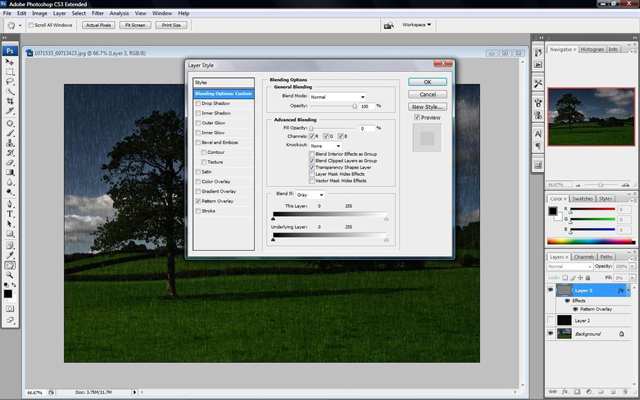This screenshot has height=400, width=640.
Task: Switch to the Channels tab
Action: [584, 256]
